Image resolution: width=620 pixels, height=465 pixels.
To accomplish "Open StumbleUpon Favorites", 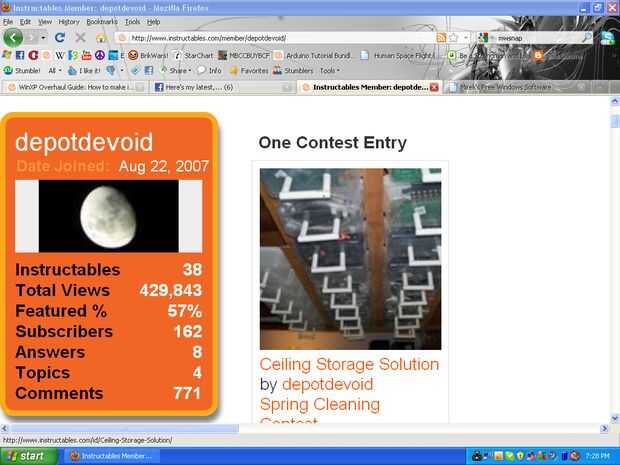I will 249,70.
